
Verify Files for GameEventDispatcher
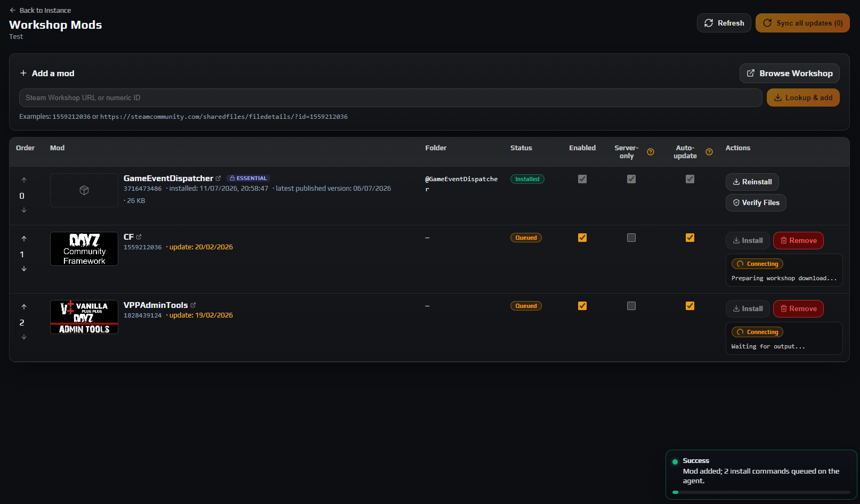click(756, 202)
